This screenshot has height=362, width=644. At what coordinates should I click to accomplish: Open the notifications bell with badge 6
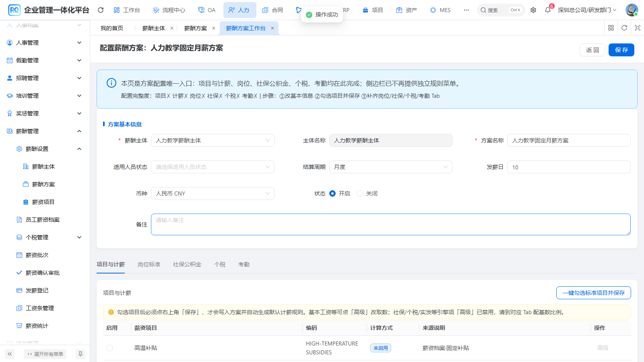click(548, 10)
